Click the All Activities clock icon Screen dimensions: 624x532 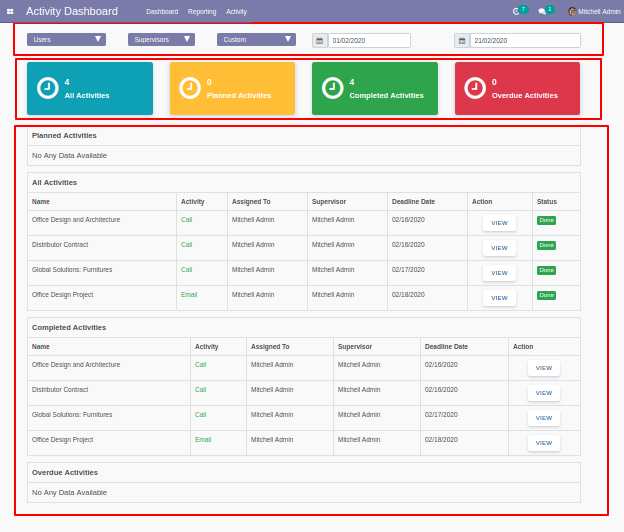coord(48,88)
